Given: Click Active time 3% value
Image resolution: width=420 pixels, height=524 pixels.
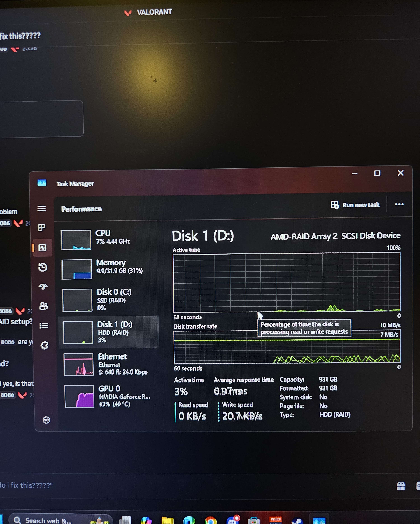Looking at the screenshot, I should pyautogui.click(x=181, y=391).
